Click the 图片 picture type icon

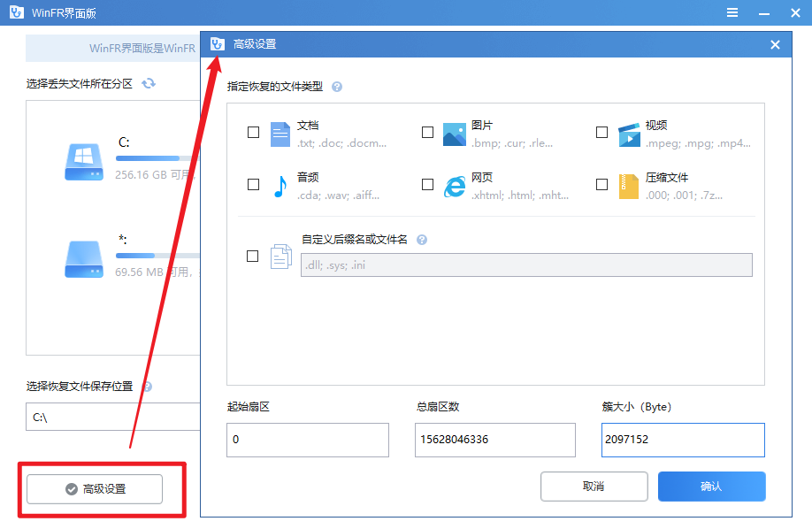454,134
